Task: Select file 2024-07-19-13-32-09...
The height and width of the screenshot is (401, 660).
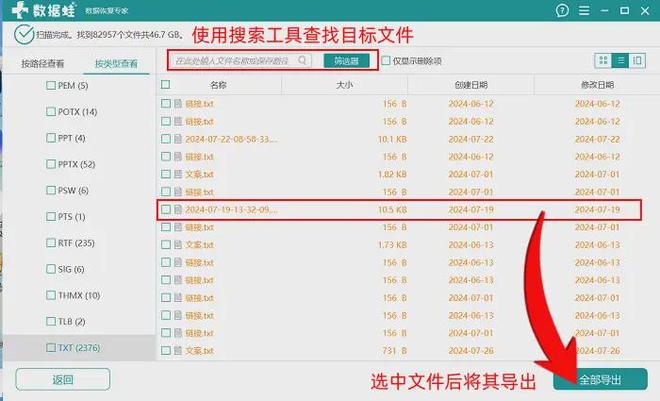Action: tap(231, 210)
